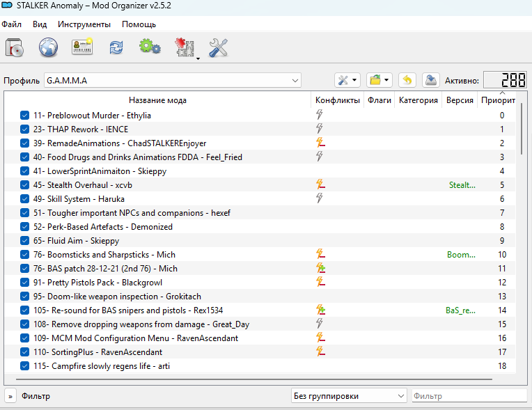Image resolution: width=532 pixels, height=410 pixels.
Task: Open the G.A.M.M.A profile dropdown
Action: pos(173,80)
